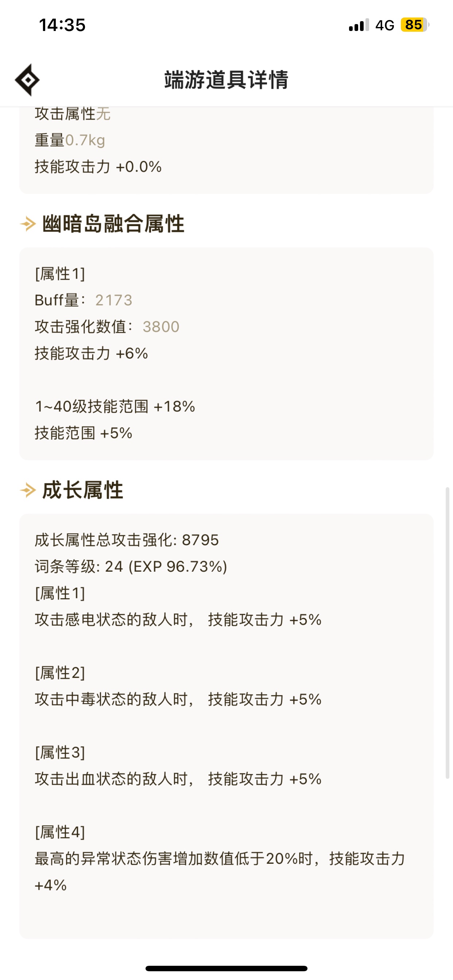This screenshot has width=453, height=980.
Task: Tap the arrow icon beside 成长属性
Action: 28,490
